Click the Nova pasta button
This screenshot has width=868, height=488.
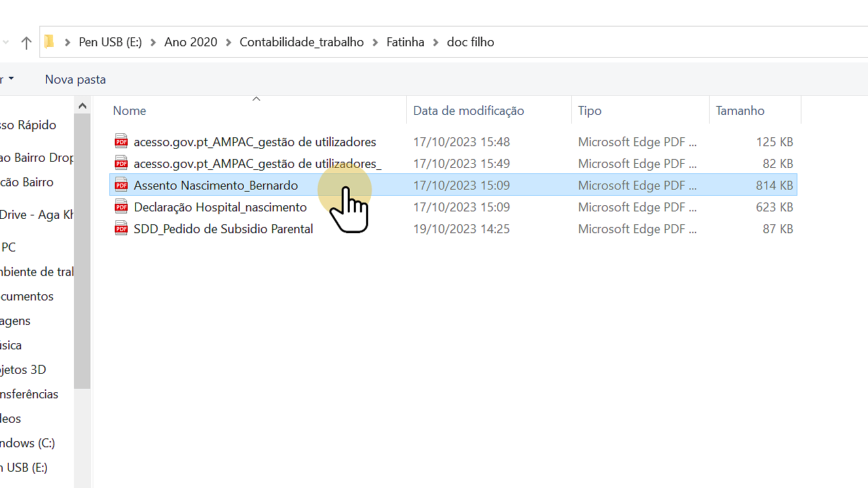(75, 80)
